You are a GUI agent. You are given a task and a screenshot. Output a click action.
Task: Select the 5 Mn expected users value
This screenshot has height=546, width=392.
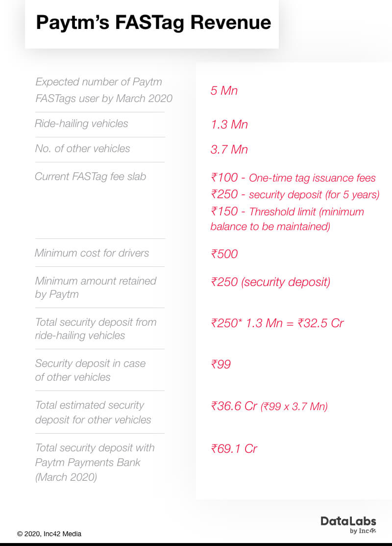tap(224, 90)
